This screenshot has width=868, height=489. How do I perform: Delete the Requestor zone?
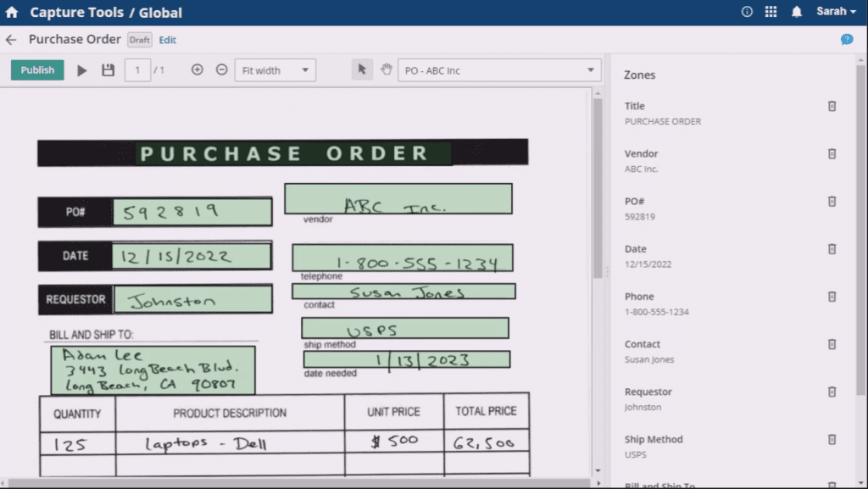(832, 392)
